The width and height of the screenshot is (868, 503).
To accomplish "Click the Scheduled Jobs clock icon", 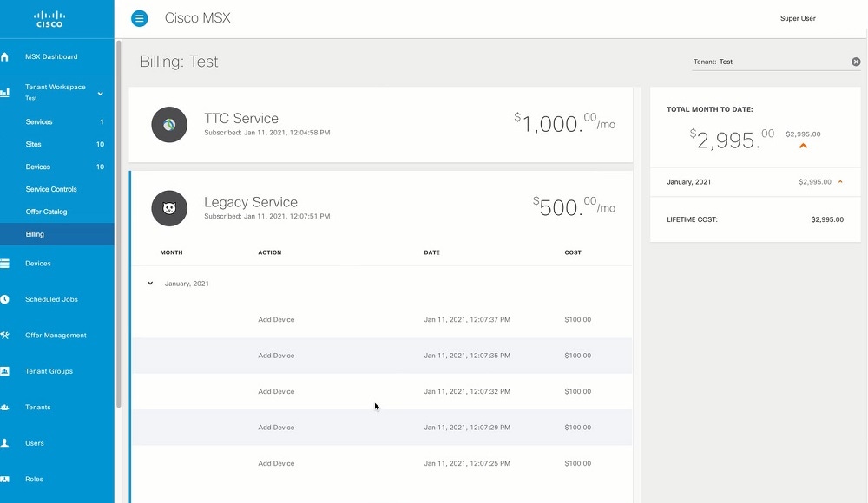I will coord(4,299).
